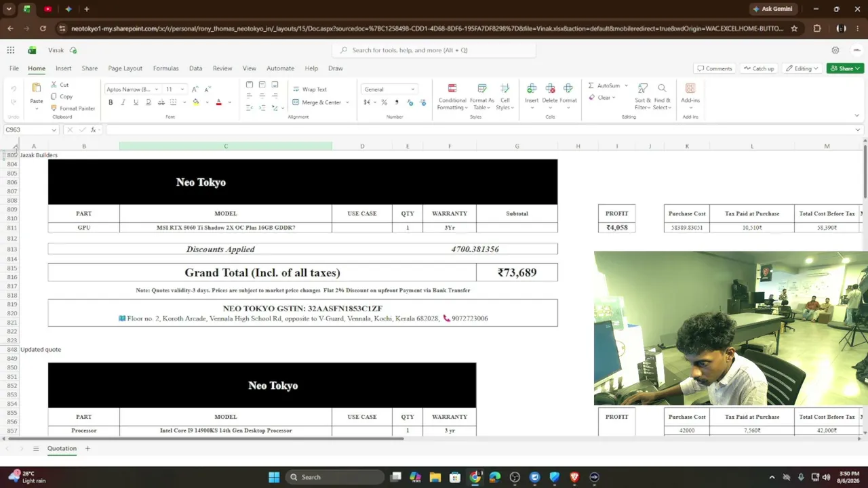Open Conditional Formatting icon

(452, 88)
